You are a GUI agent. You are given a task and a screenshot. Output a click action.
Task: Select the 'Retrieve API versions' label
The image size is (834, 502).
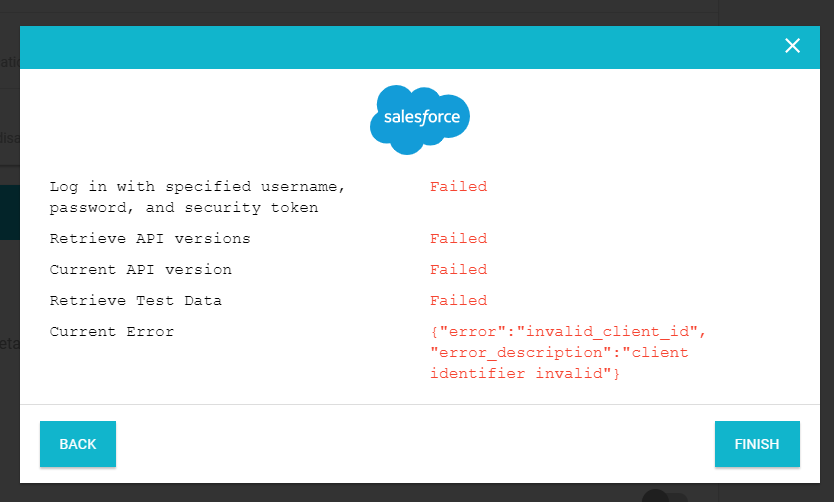150,239
